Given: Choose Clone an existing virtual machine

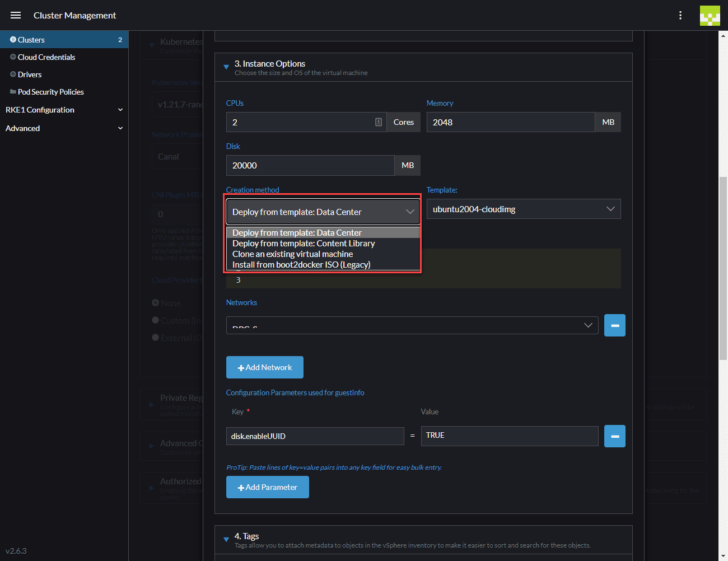Looking at the screenshot, I should pyautogui.click(x=292, y=254).
